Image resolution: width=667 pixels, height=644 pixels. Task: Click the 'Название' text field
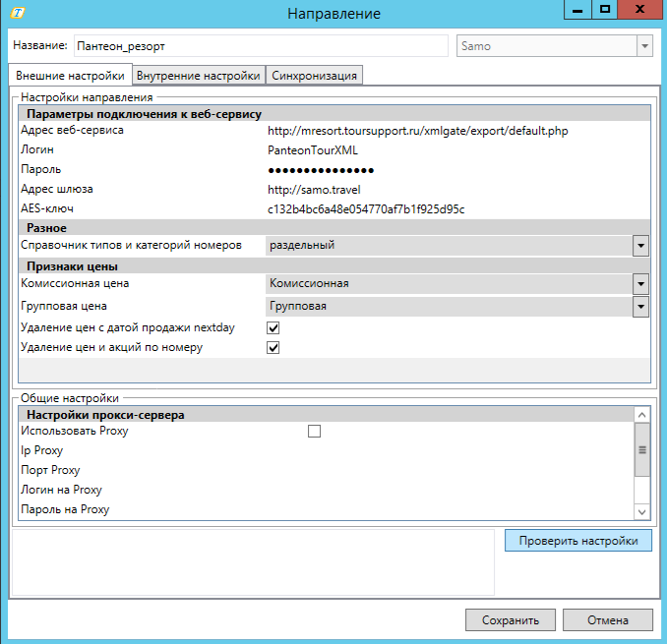[x=259, y=46]
